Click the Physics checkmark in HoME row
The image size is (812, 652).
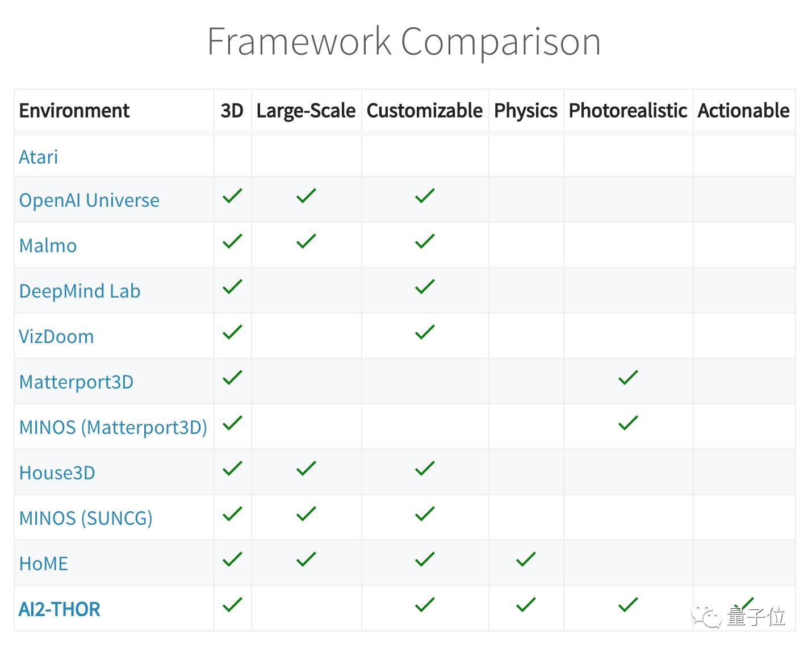point(526,559)
